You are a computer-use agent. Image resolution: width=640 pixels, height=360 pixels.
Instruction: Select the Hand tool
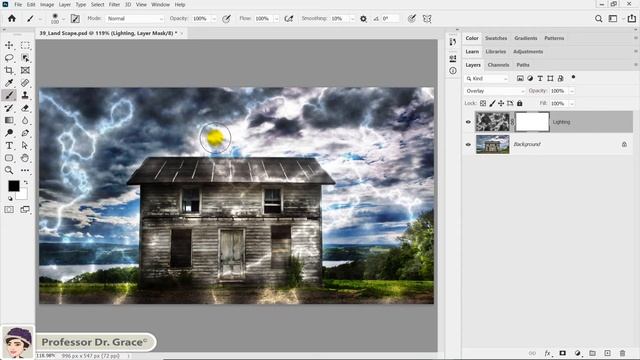tap(25, 158)
